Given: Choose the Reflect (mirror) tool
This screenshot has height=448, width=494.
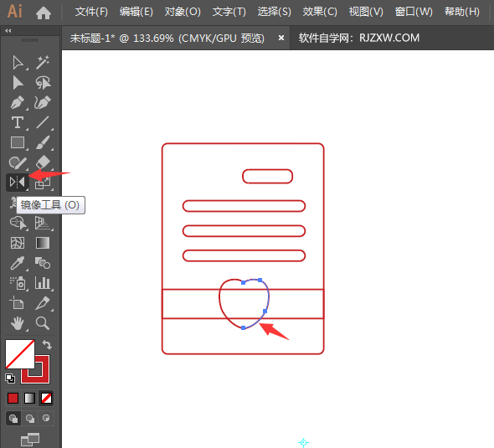Looking at the screenshot, I should [x=17, y=182].
